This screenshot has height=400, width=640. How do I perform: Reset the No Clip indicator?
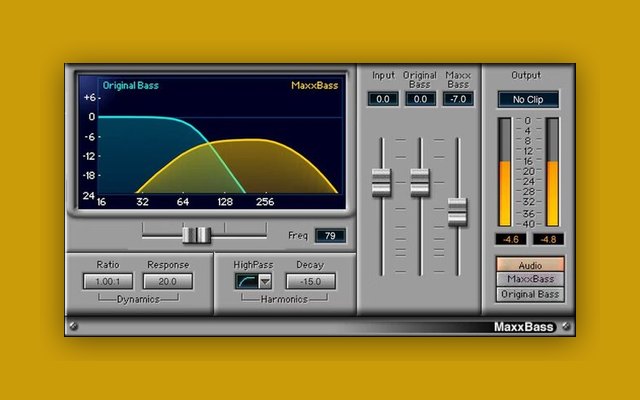point(528,100)
